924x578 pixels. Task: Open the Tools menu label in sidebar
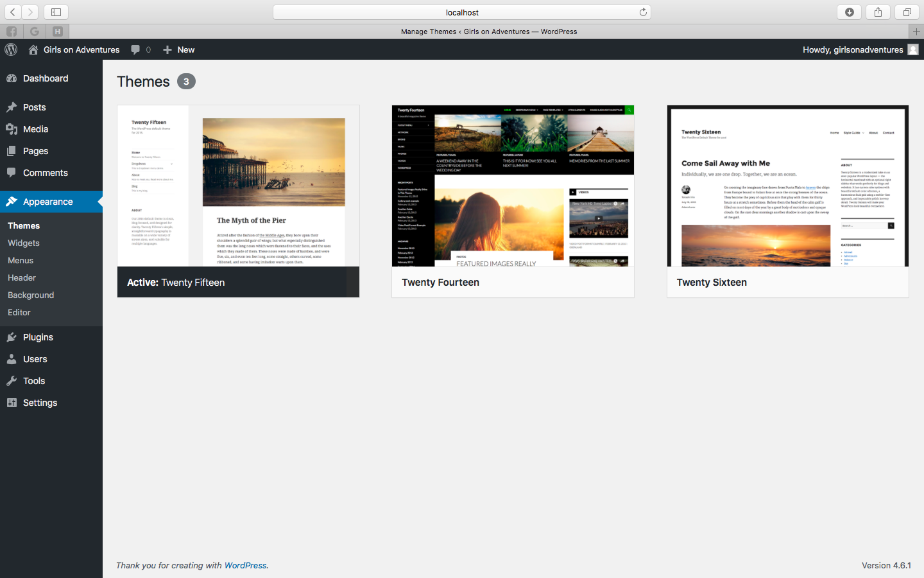point(34,381)
